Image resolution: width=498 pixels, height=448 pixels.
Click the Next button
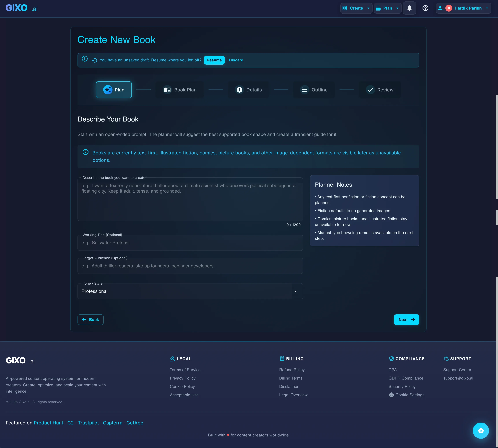(406, 320)
